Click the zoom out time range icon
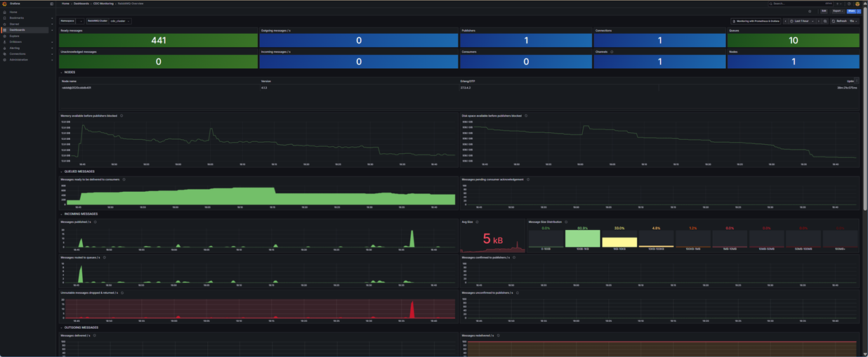This screenshot has width=868, height=357. (825, 21)
